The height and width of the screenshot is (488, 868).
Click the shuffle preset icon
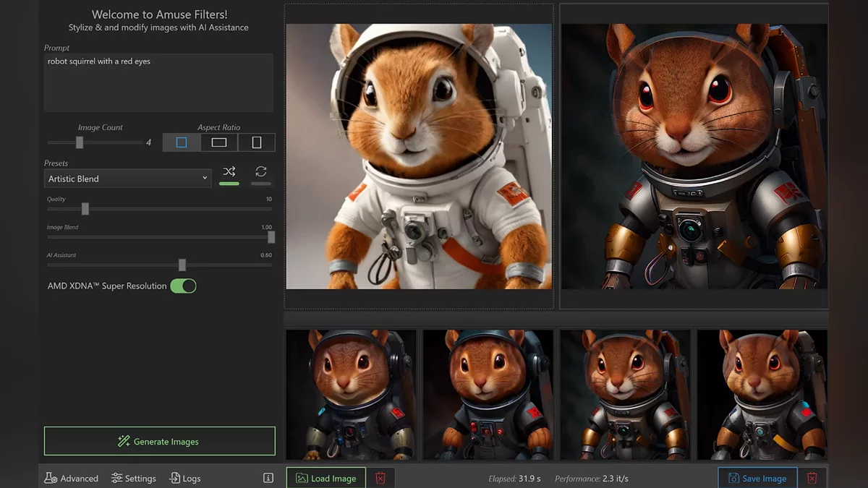pos(229,172)
